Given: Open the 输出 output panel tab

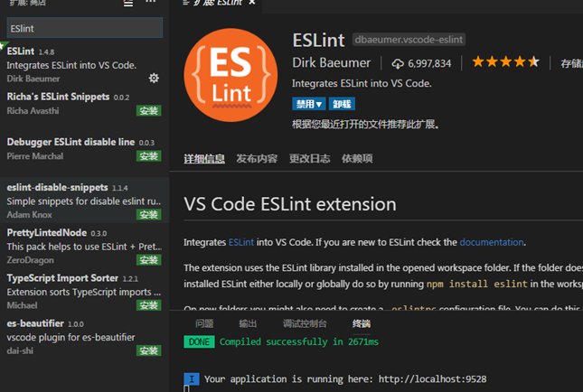Looking at the screenshot, I should (248, 323).
